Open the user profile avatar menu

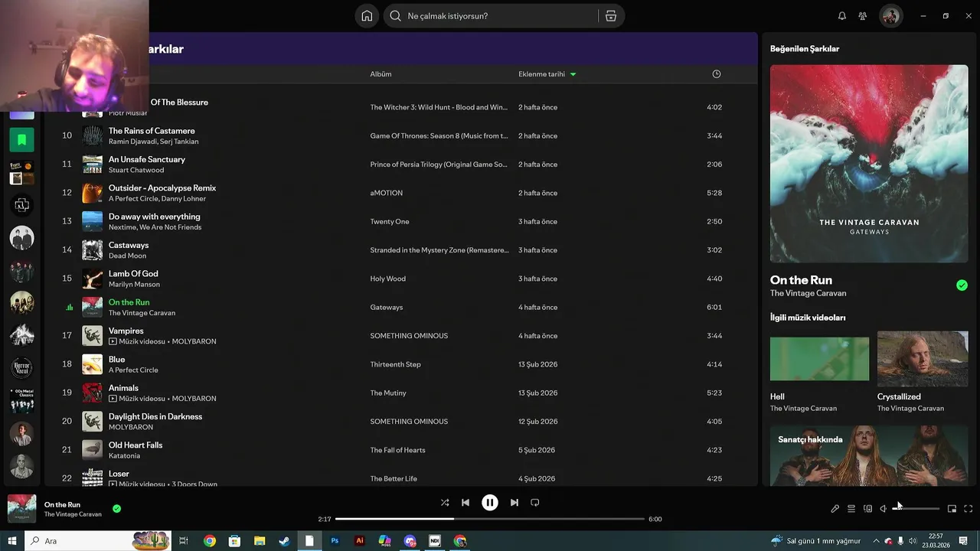[x=890, y=16]
